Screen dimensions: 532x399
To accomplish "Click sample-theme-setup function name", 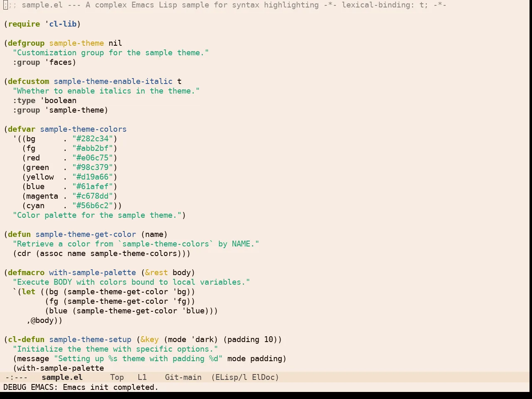I will 90,340.
